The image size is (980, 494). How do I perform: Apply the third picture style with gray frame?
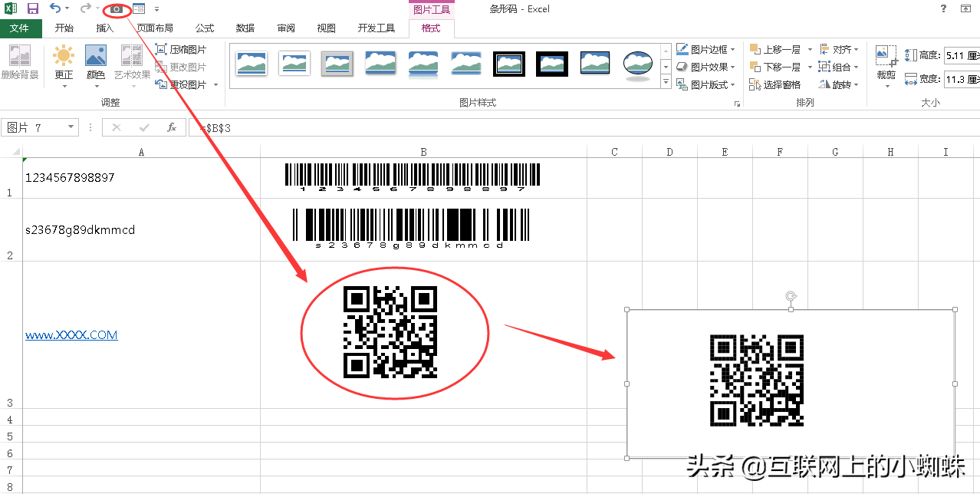(337, 64)
